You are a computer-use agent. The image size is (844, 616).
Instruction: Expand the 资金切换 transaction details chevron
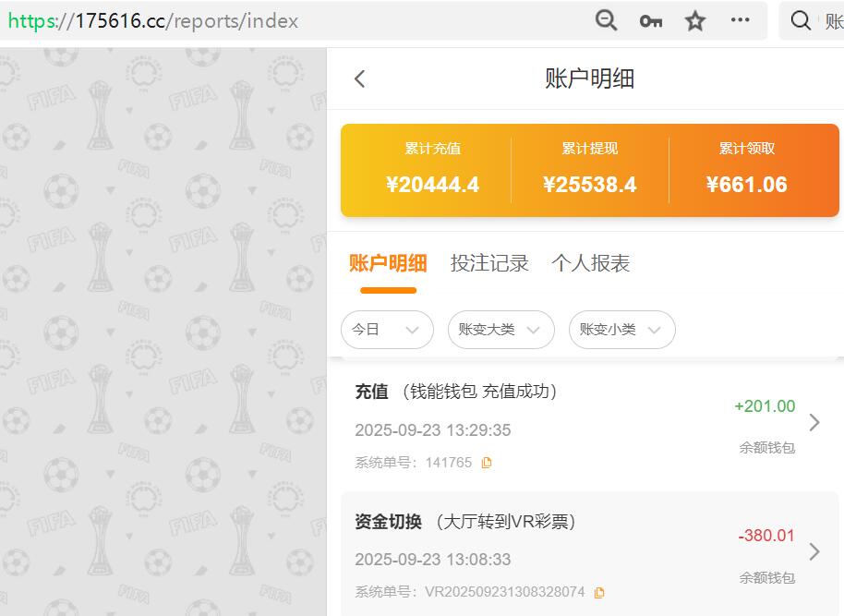click(814, 551)
